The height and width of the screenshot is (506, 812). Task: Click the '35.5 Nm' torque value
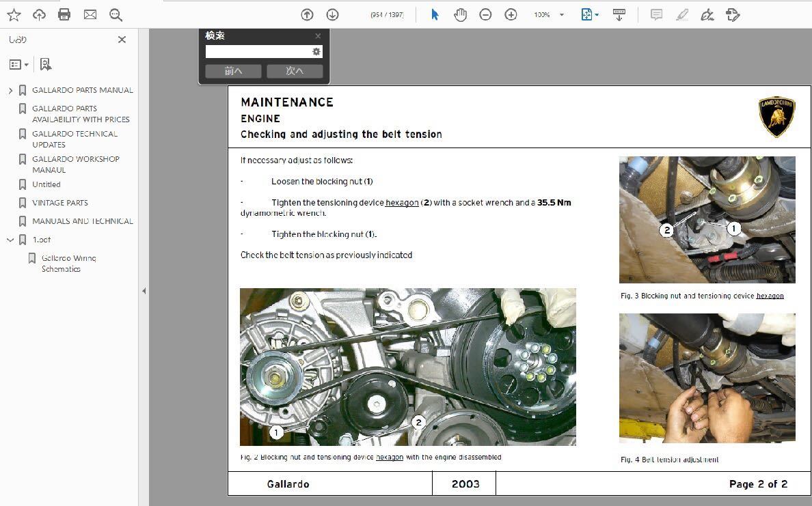coord(554,203)
